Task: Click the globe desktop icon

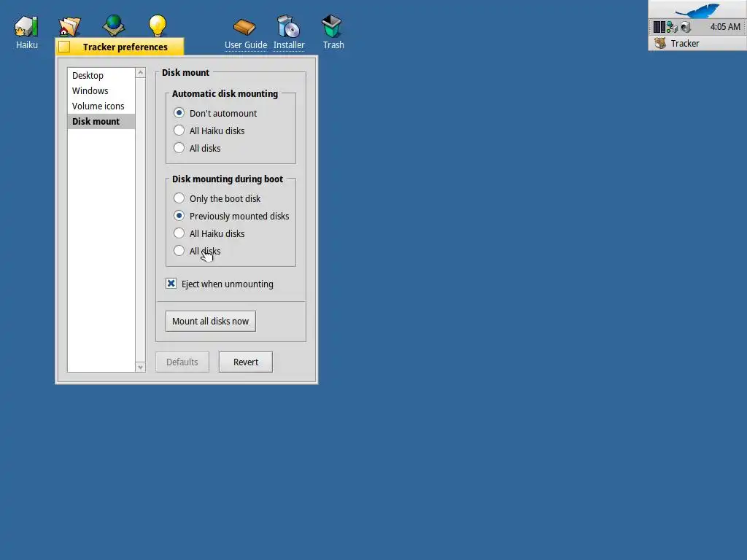Action: click(113, 26)
